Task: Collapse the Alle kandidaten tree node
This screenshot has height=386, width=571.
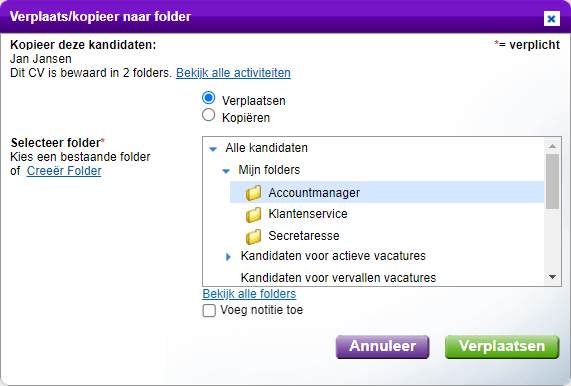Action: pyautogui.click(x=213, y=149)
